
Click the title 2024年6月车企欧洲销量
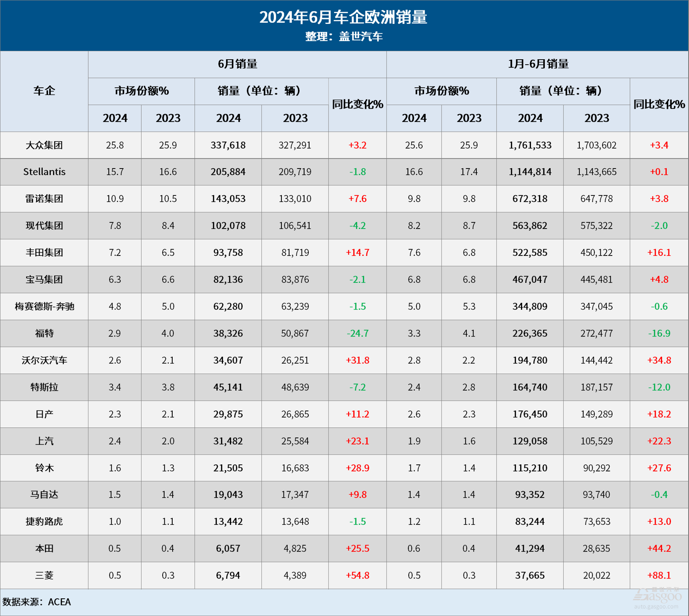(343, 17)
